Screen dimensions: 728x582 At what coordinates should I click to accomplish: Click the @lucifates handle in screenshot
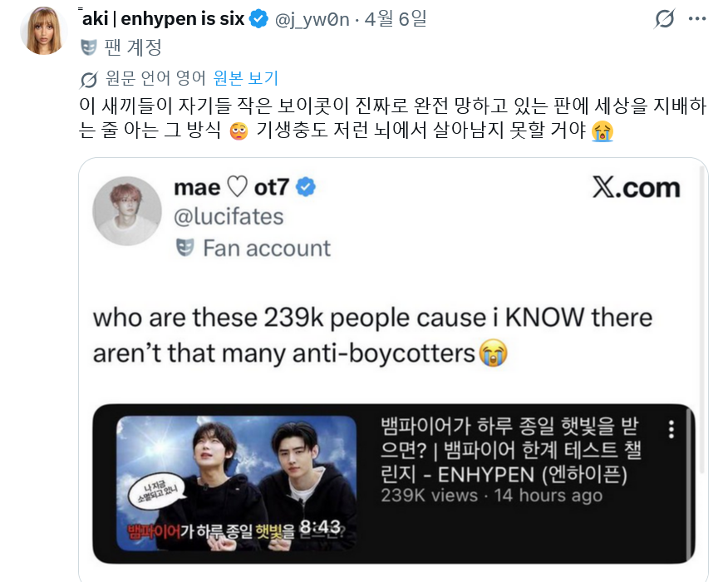tap(229, 217)
